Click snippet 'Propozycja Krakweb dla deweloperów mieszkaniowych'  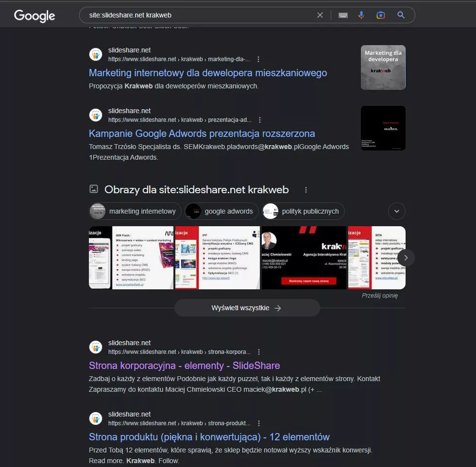(174, 86)
